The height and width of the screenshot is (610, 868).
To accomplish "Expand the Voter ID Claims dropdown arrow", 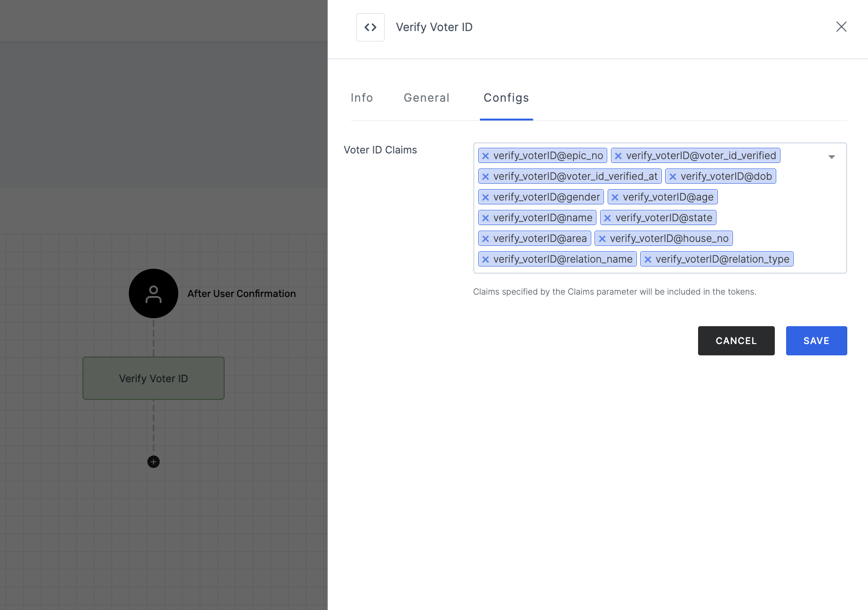I will 832,157.
